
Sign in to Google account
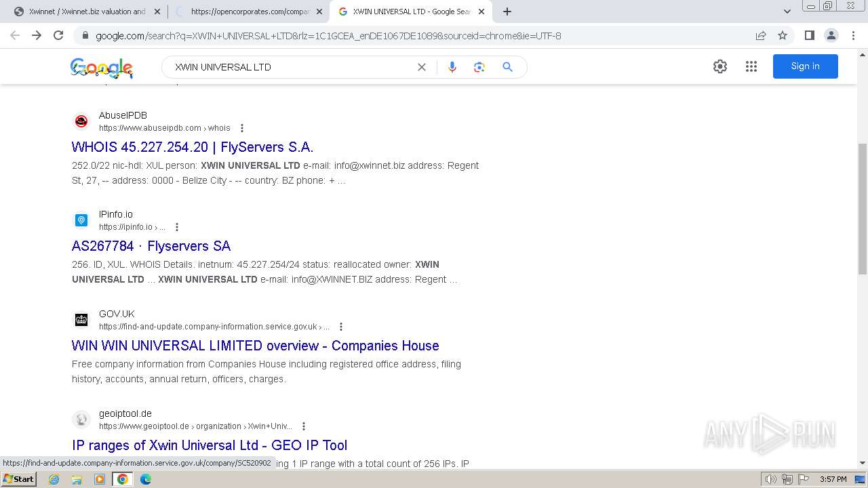(805, 66)
